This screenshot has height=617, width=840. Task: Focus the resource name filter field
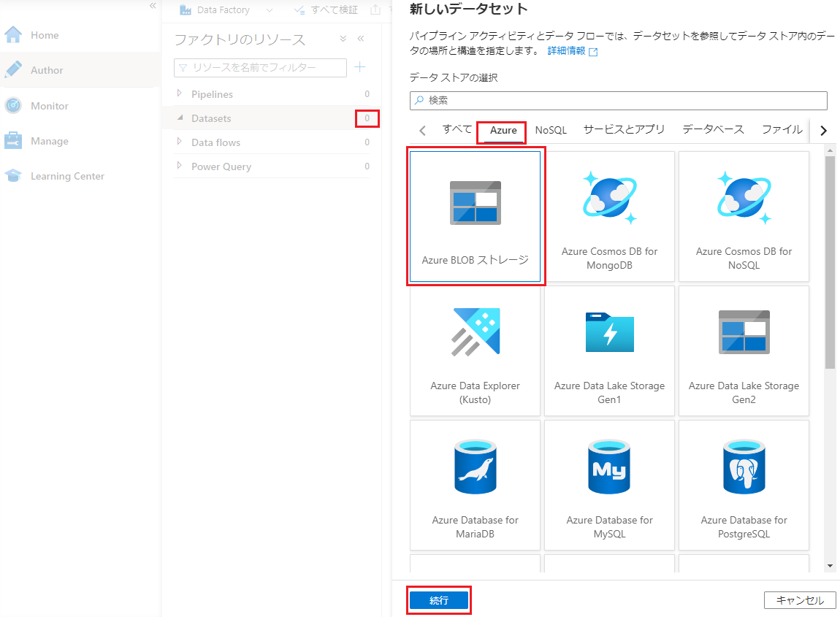click(260, 67)
